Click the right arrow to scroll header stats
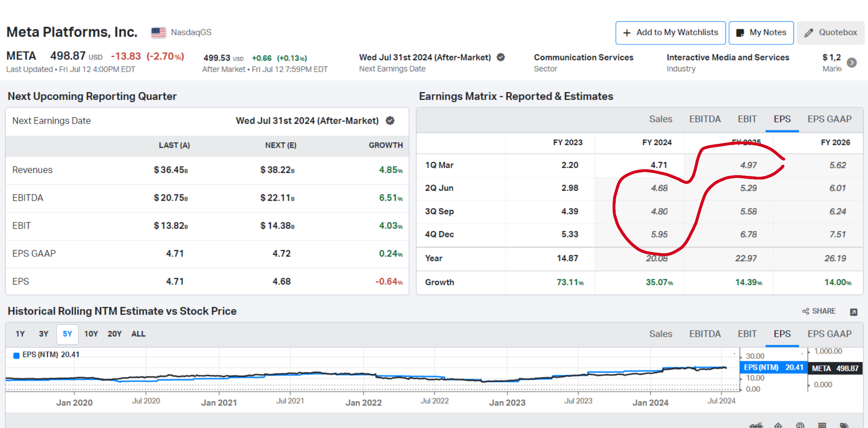Viewport: 868px width, 428px height. 852,63
